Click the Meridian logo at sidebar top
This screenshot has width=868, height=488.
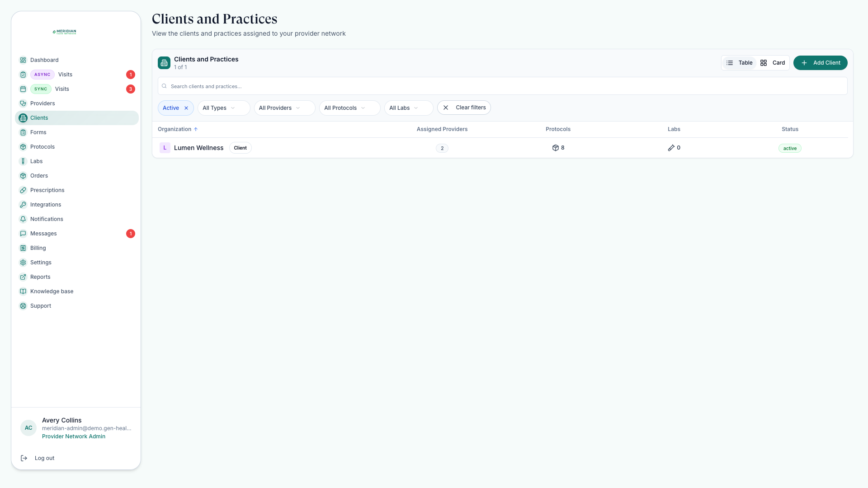tap(64, 32)
